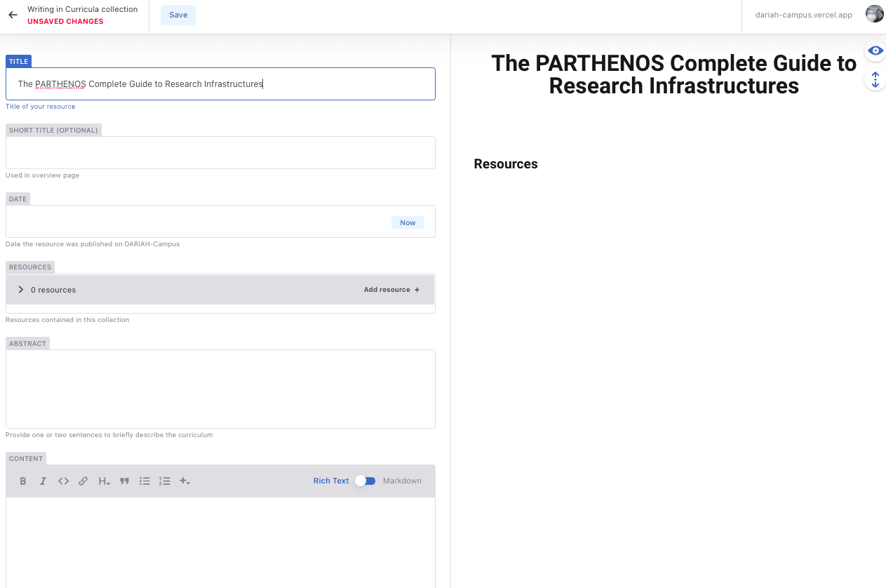The height and width of the screenshot is (588, 886).
Task: Set date with Now button
Action: (408, 222)
